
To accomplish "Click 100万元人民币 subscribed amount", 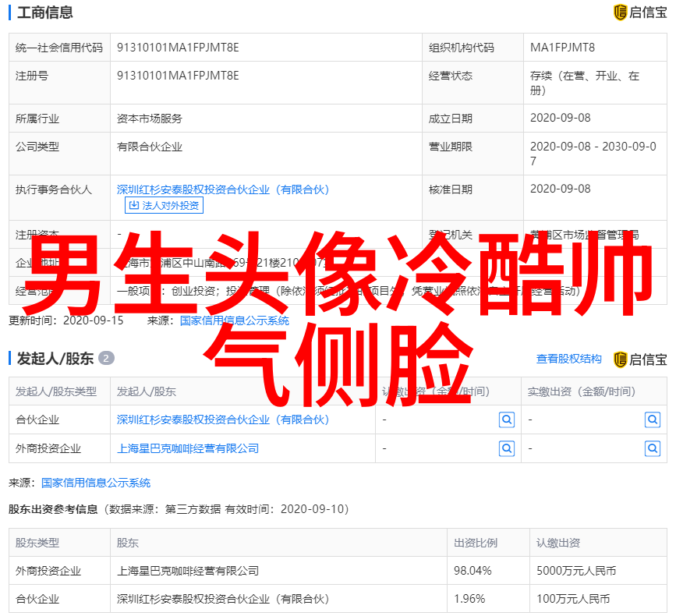I will click(x=573, y=599).
